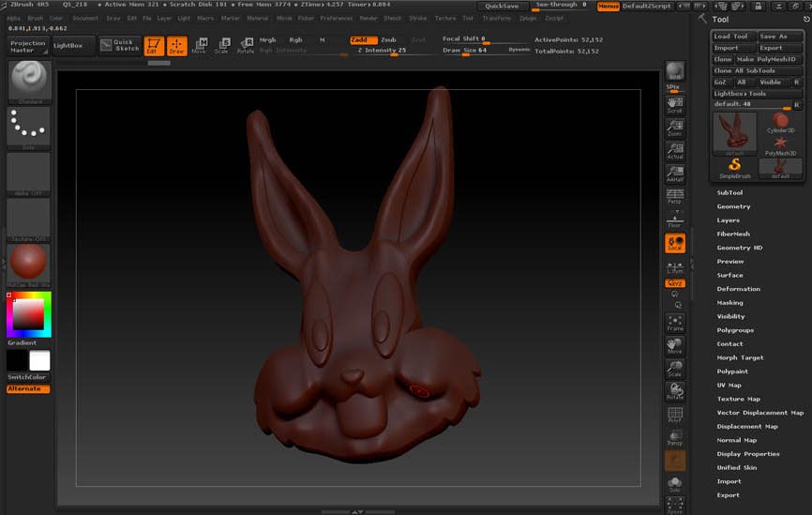Switch to Move transform mode in top shelf

pyautogui.click(x=200, y=46)
